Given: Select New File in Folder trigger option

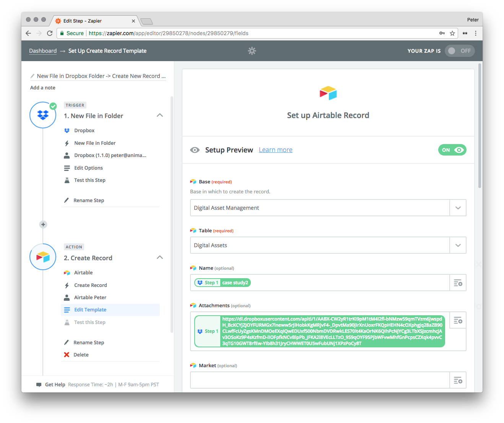Looking at the screenshot, I should click(x=95, y=143).
